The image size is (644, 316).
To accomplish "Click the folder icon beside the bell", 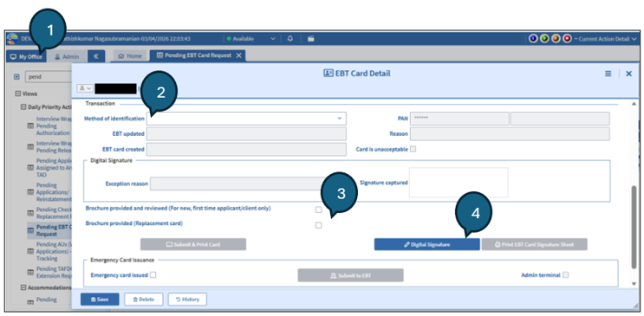I will pos(311,39).
